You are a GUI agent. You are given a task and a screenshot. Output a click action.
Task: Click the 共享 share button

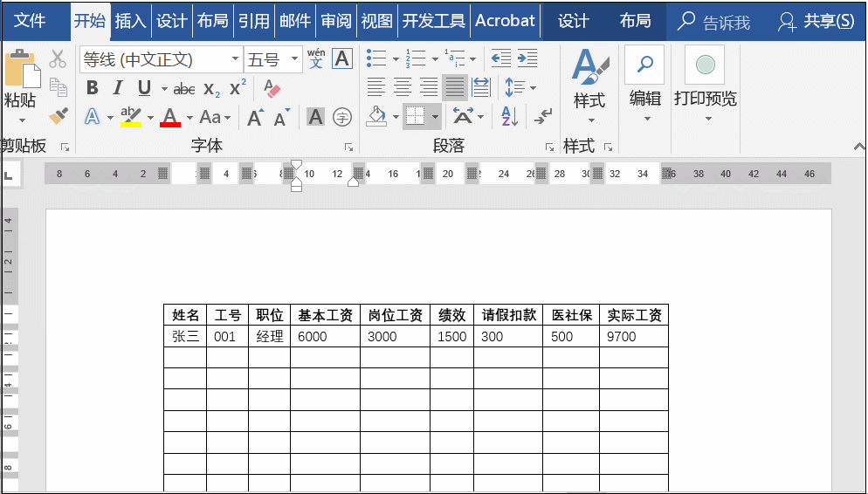[816, 21]
